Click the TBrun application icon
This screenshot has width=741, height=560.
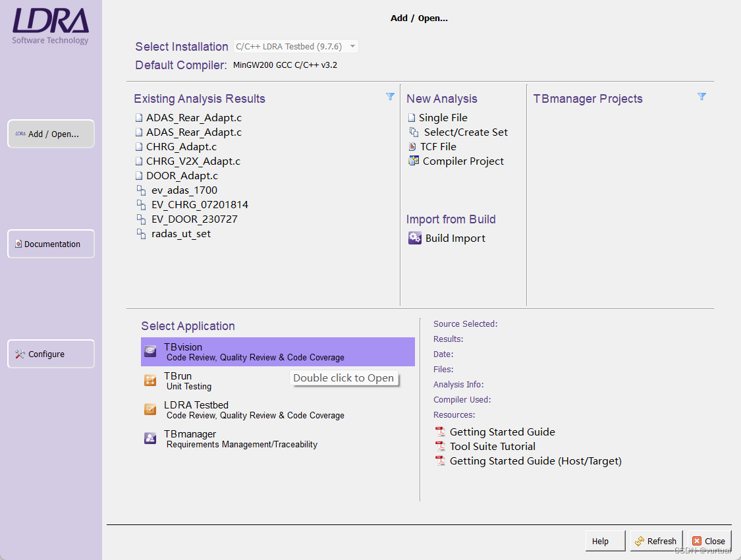(x=150, y=380)
